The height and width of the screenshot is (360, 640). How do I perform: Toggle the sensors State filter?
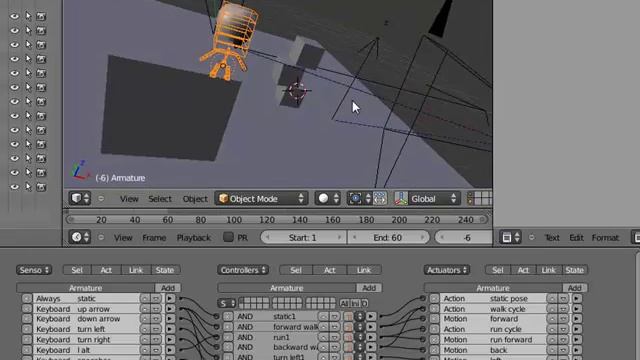[x=165, y=270]
